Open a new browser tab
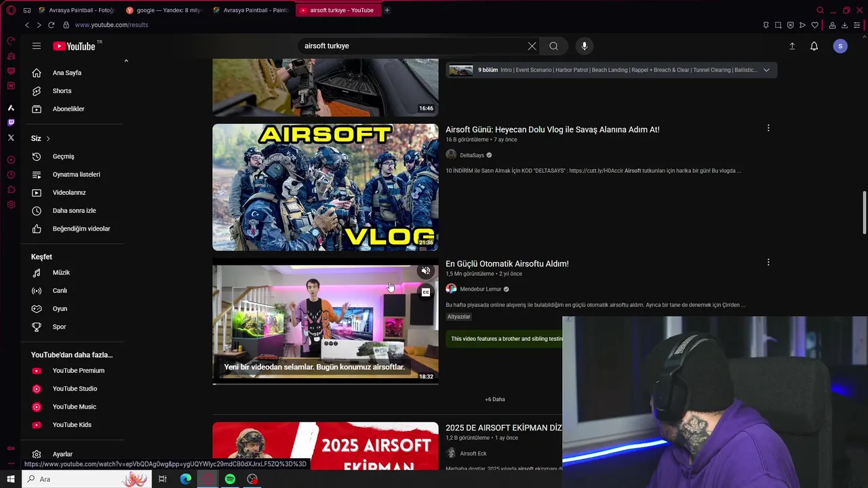Image resolution: width=868 pixels, height=488 pixels. [x=387, y=10]
